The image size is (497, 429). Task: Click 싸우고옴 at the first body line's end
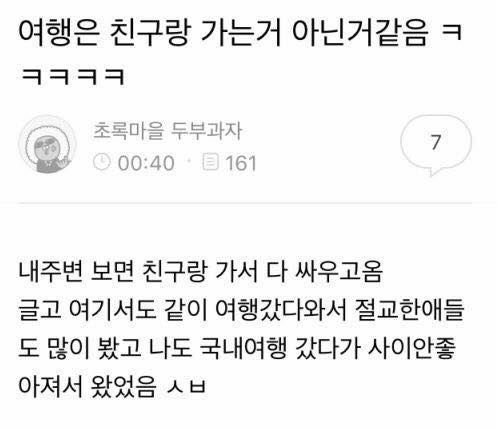point(339,272)
